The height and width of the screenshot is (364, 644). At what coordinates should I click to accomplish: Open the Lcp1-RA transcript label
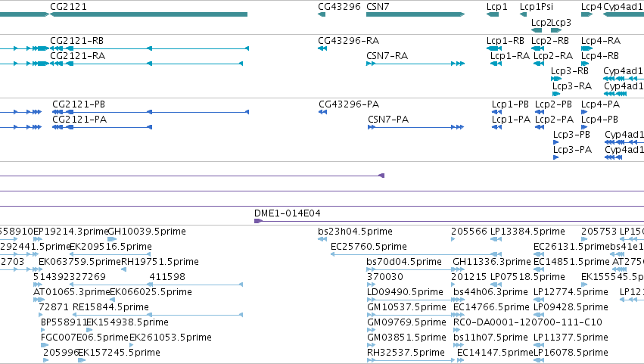click(x=510, y=56)
